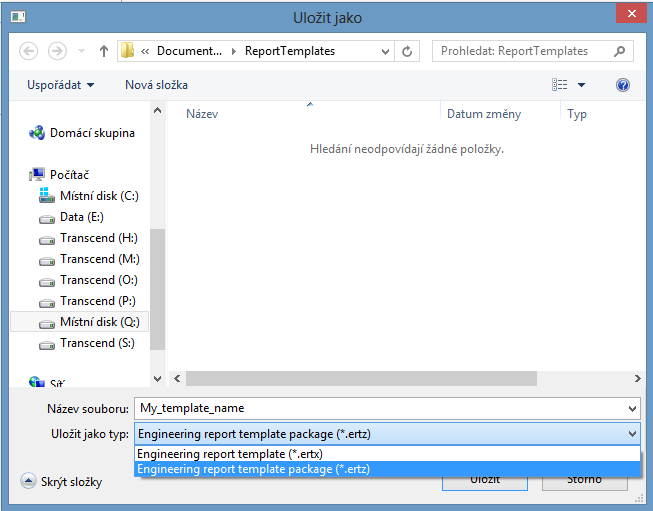Expand the view options dropdown arrow
This screenshot has height=511, width=653.
pyautogui.click(x=582, y=85)
